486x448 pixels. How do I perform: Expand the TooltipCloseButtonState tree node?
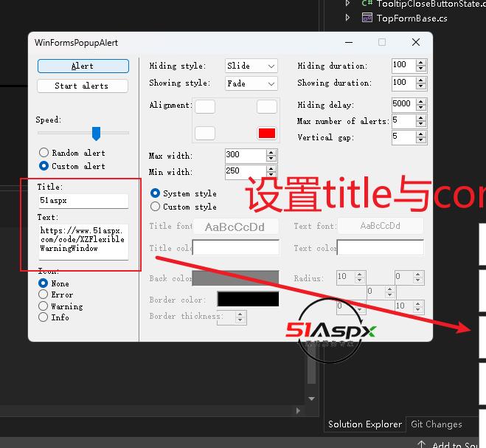348,3
